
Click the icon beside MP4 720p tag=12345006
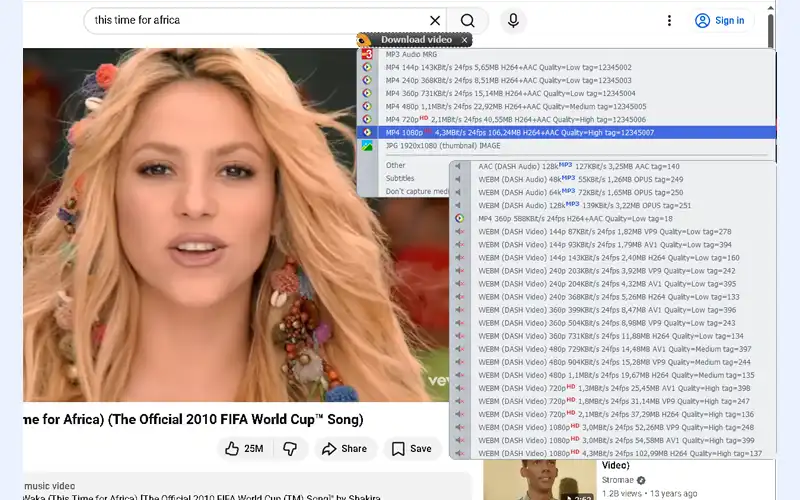tap(367, 119)
